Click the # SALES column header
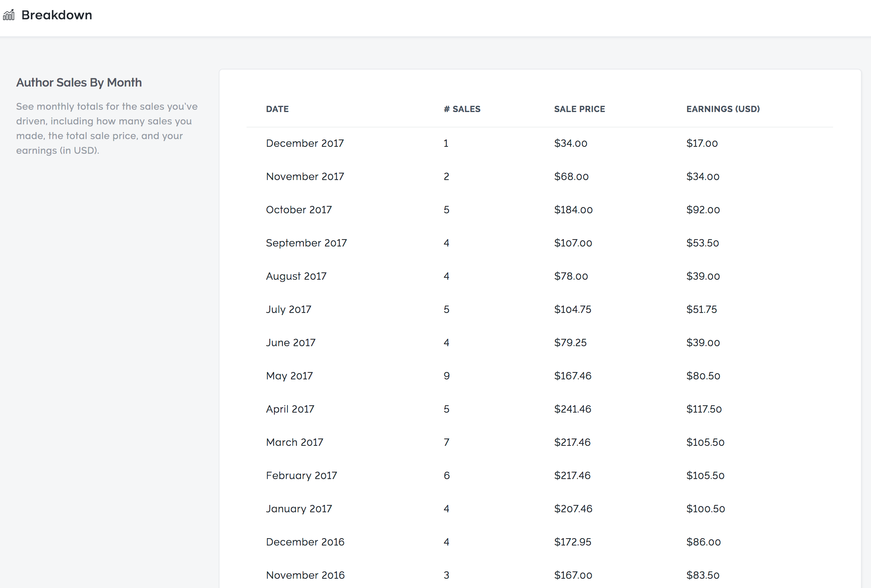871x588 pixels. click(x=462, y=109)
